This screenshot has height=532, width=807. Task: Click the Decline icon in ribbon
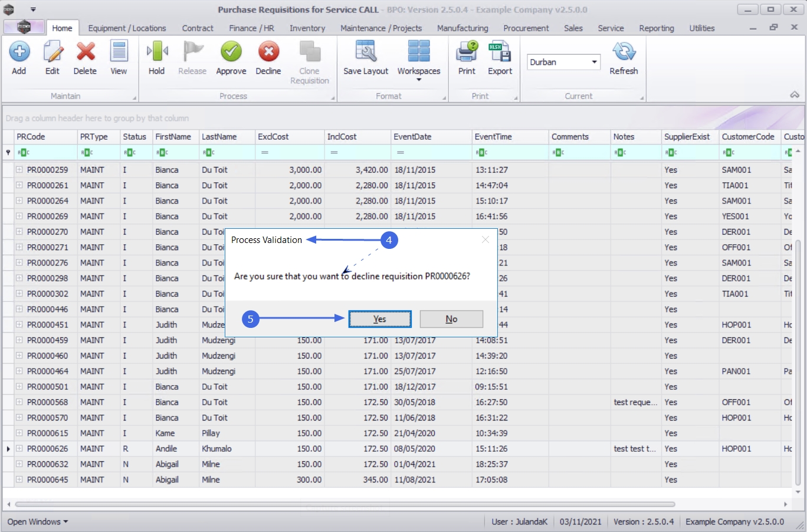pos(268,52)
